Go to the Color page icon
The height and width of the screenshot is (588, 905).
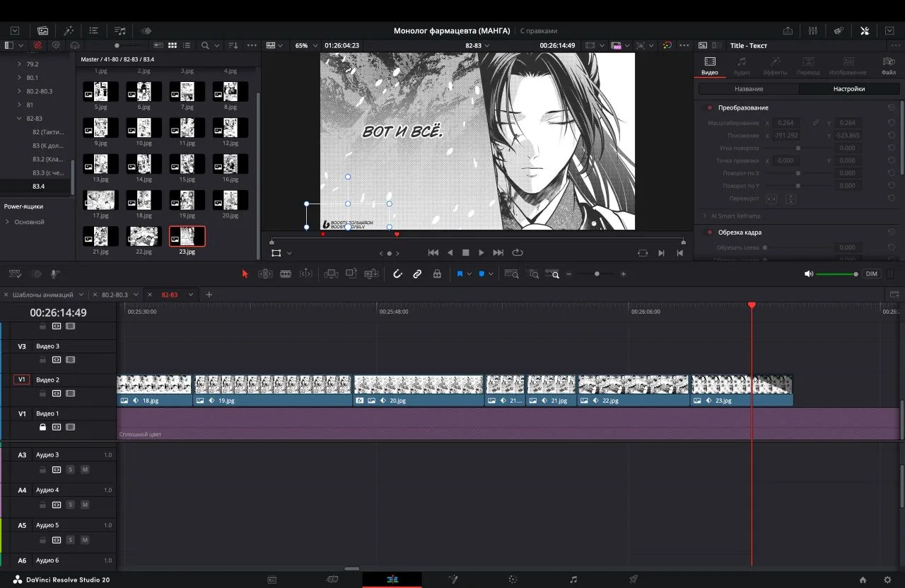[513, 580]
